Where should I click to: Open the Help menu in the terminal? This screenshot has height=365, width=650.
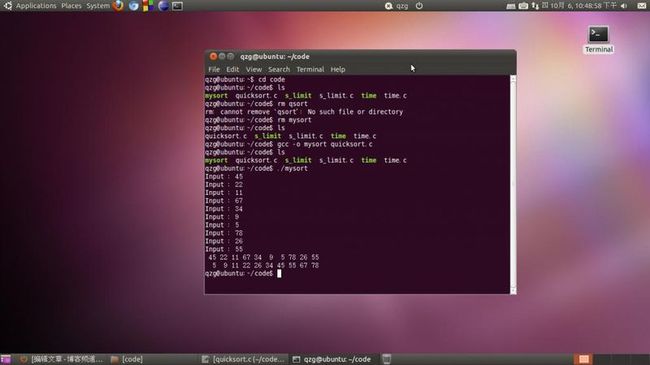(x=338, y=69)
